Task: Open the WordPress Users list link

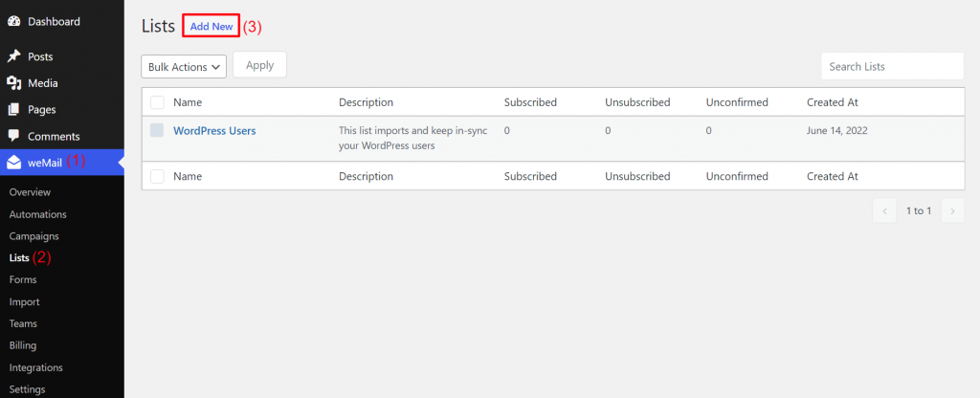Action: point(214,131)
